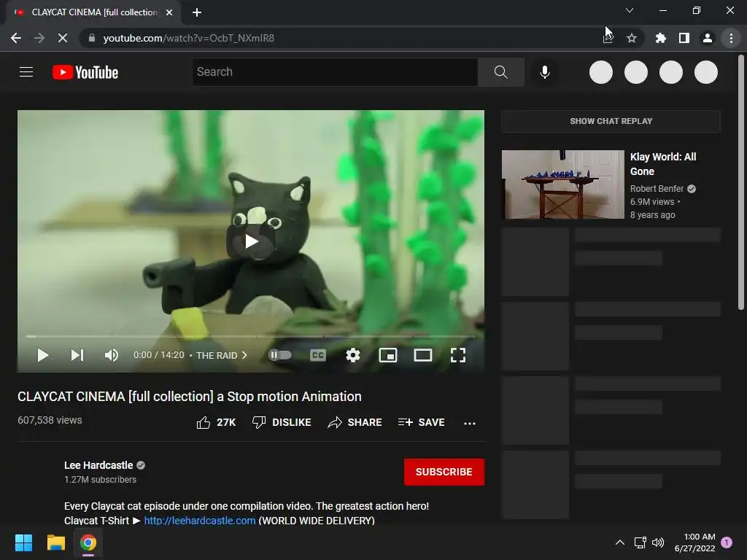Screen dimensions: 747x560
Task: Subscribe to Lee Hardcastle
Action: click(444, 472)
